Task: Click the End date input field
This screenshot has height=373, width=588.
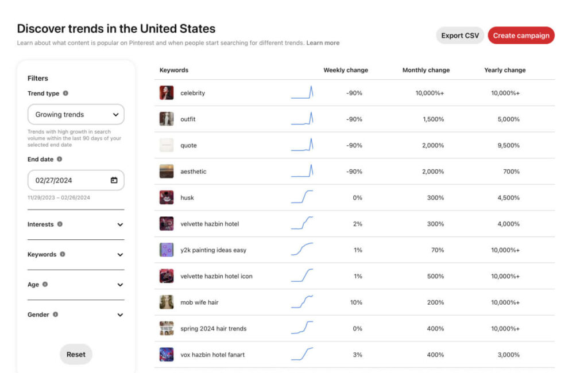Action: tap(69, 180)
